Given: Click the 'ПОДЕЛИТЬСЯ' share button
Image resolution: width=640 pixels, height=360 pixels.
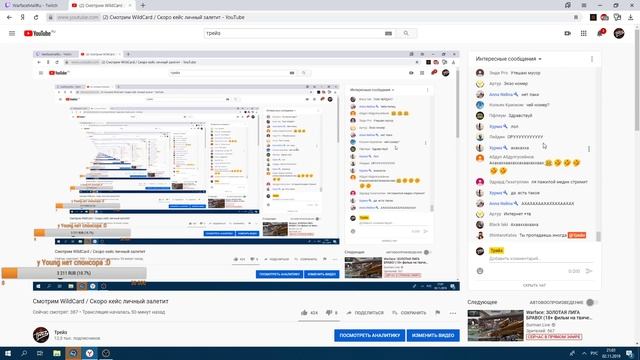Looking at the screenshot, I should click(x=365, y=313).
